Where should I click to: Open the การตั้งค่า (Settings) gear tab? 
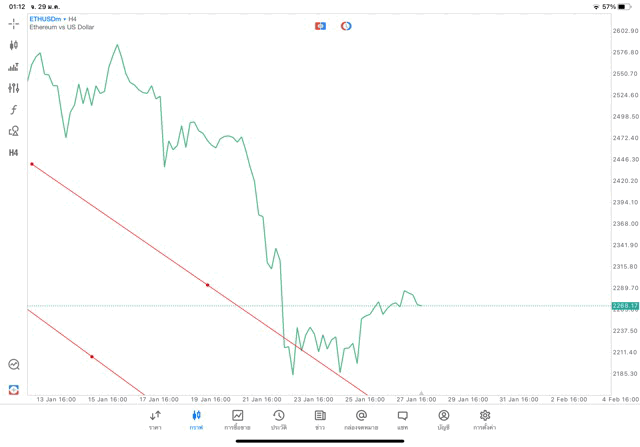pyautogui.click(x=485, y=419)
